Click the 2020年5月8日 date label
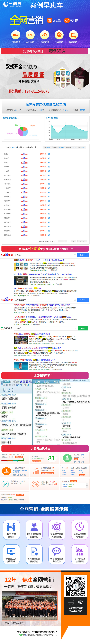Viewport: 90px width, 644px height. [x=33, y=51]
